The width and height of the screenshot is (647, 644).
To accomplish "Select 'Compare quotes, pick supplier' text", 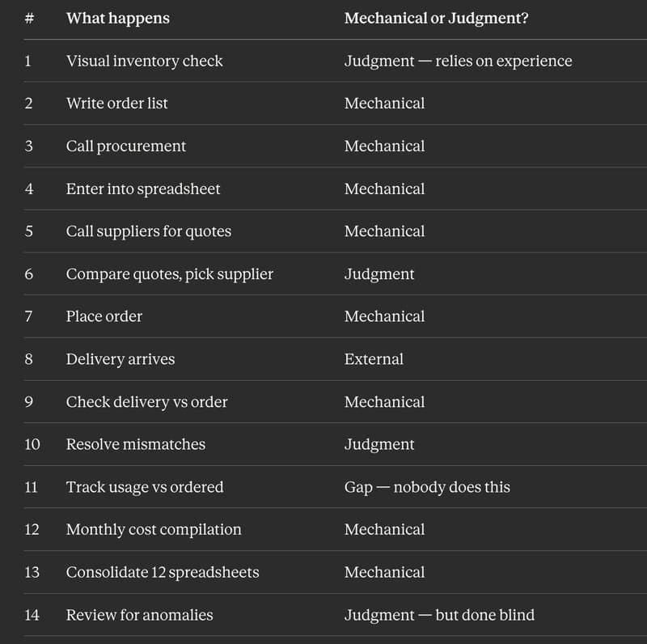I will (x=169, y=274).
